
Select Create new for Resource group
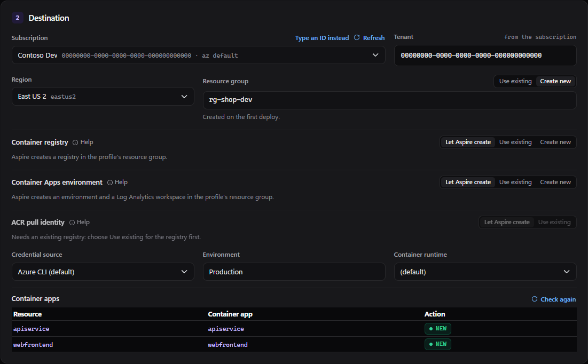click(555, 81)
